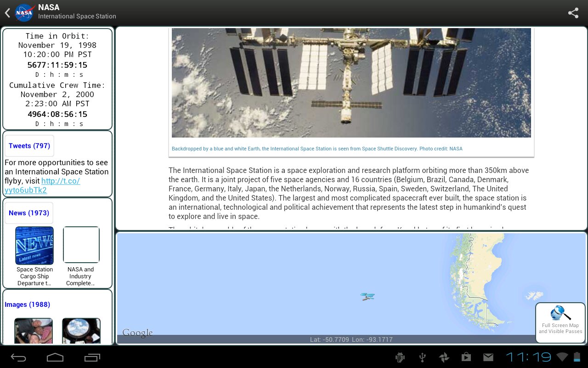Tap the NASA logo icon
The width and height of the screenshot is (588, 368).
pyautogui.click(x=24, y=13)
